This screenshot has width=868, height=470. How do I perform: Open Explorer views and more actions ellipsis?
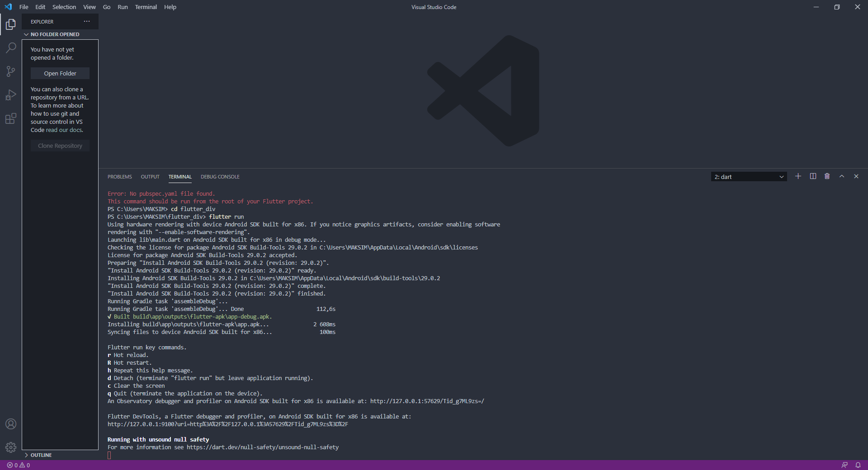87,21
